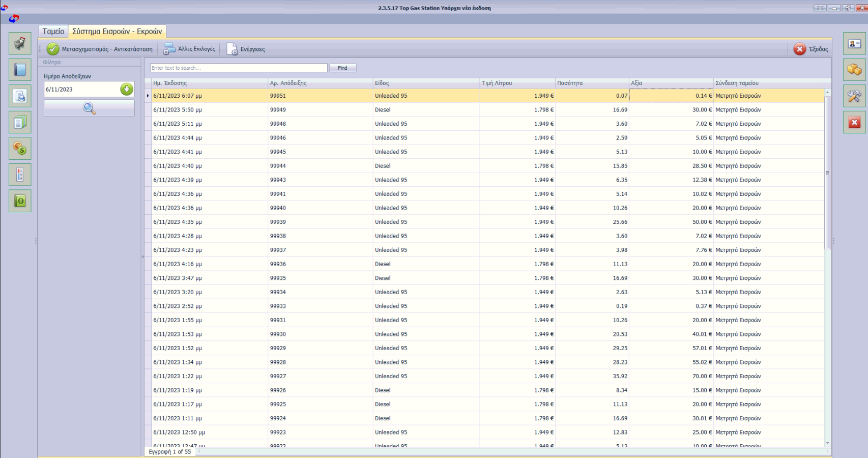Sort by Ημ. Έκδοσης column header
Image resolution: width=868 pixels, height=458 pixels.
click(210, 83)
